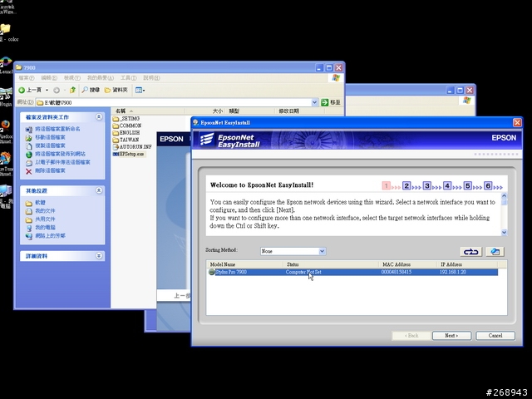Image resolution: width=532 pixels, height=399 pixels.
Task: Click the globe publish-to-web task icon
Action: [29, 155]
